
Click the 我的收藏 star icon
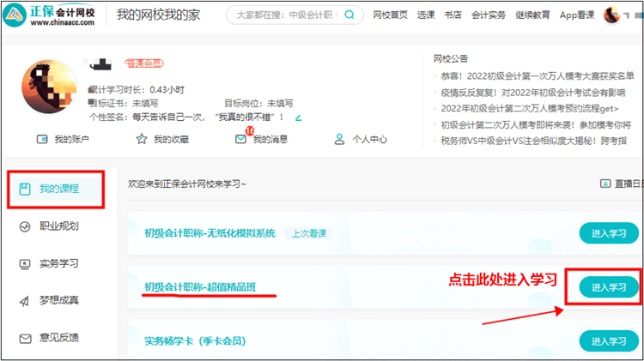pyautogui.click(x=142, y=139)
